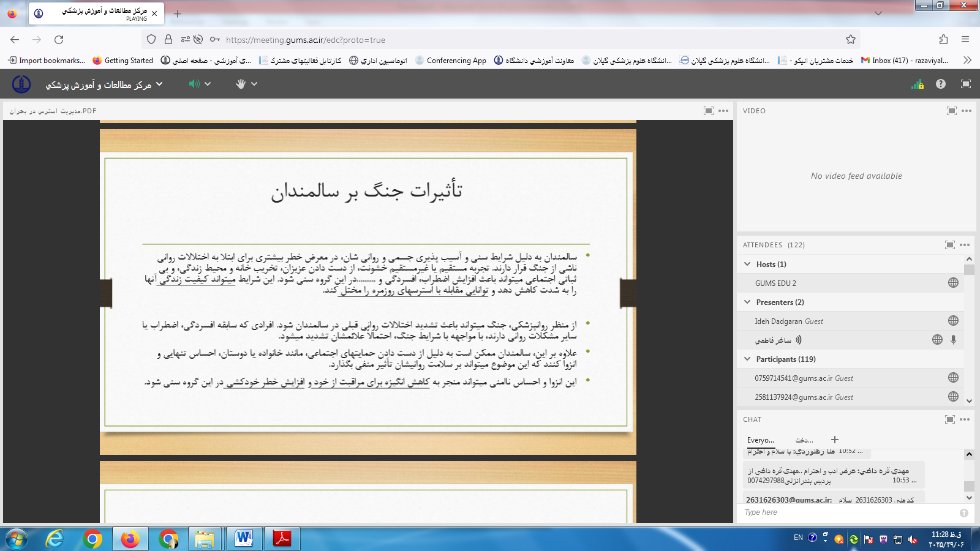Open the Conferencing App bookmark

click(x=450, y=61)
